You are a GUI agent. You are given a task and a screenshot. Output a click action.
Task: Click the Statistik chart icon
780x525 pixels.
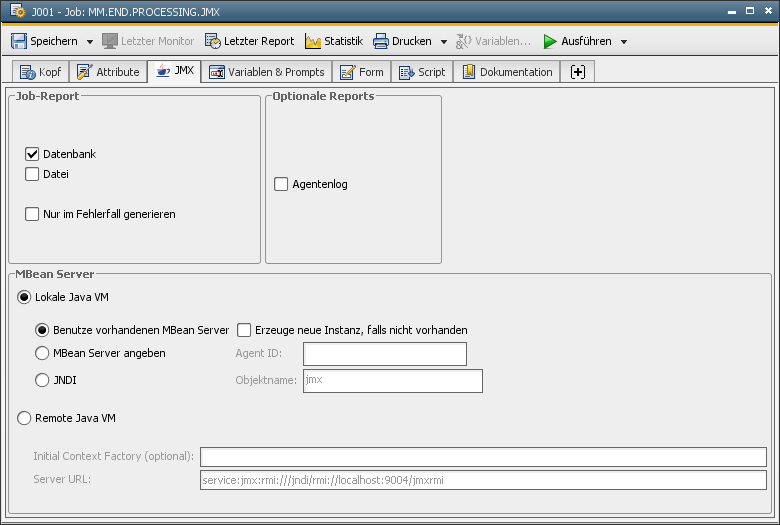(313, 41)
